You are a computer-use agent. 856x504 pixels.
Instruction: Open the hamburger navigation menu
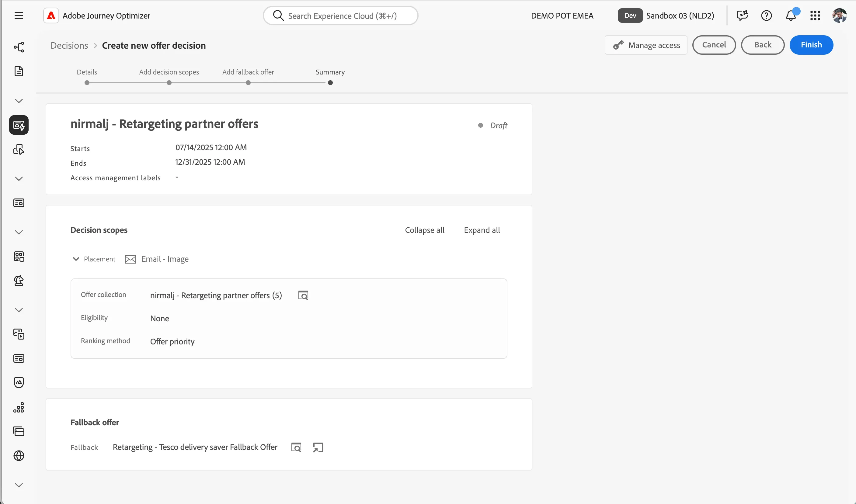tap(19, 15)
